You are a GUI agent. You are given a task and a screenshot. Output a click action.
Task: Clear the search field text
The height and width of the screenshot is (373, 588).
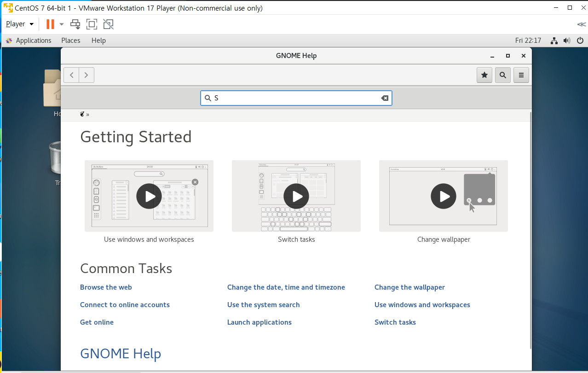385,98
